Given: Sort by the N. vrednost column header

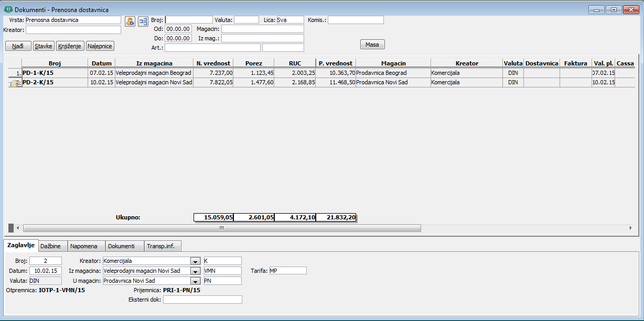Looking at the screenshot, I should pos(213,63).
